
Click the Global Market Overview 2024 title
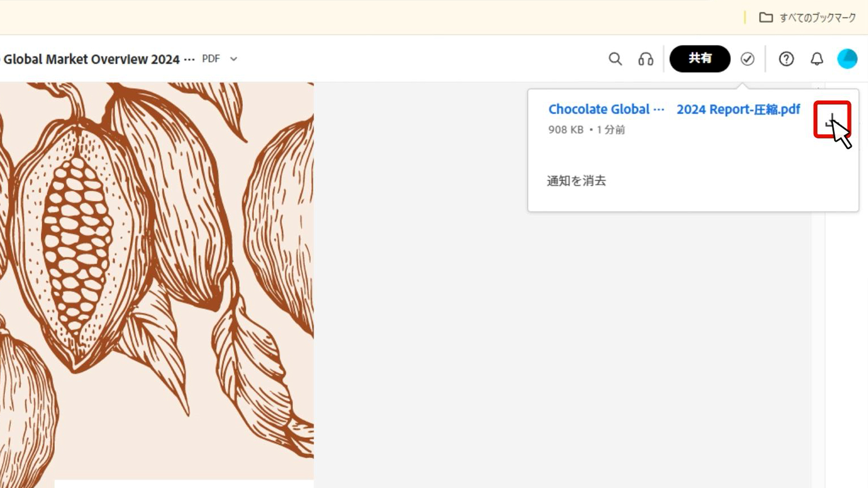(92, 59)
